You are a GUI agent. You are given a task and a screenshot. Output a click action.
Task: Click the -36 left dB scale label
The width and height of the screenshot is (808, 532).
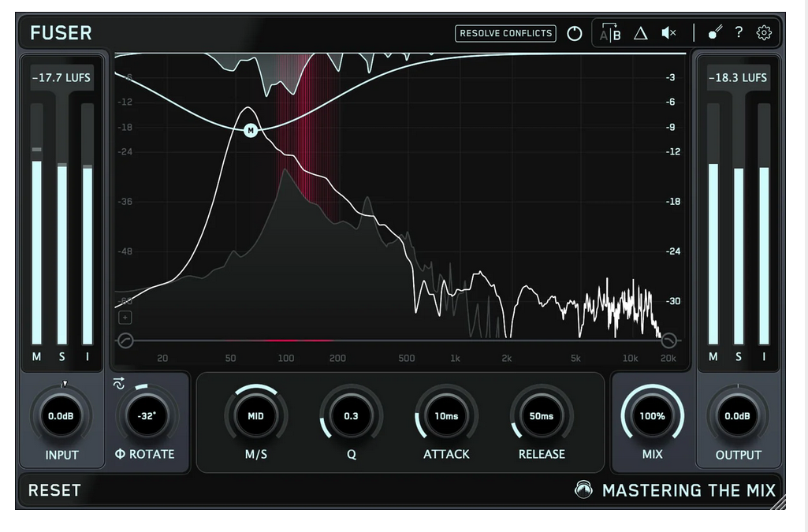[125, 201]
